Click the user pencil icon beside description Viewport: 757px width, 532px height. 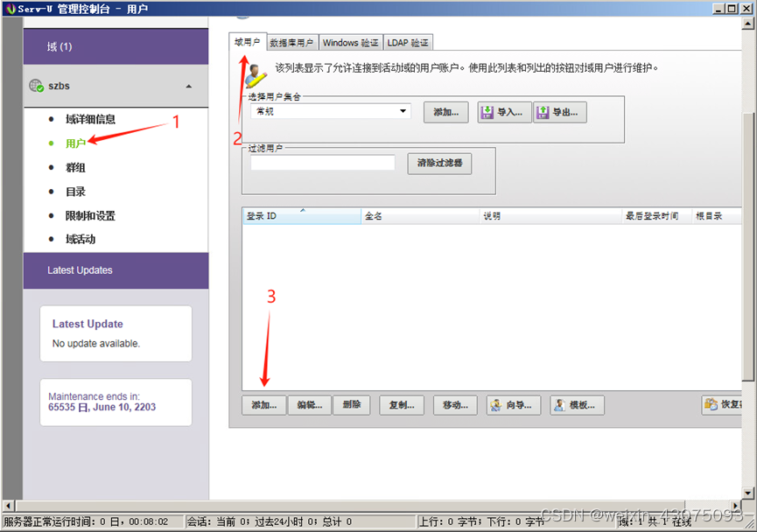[x=255, y=76]
